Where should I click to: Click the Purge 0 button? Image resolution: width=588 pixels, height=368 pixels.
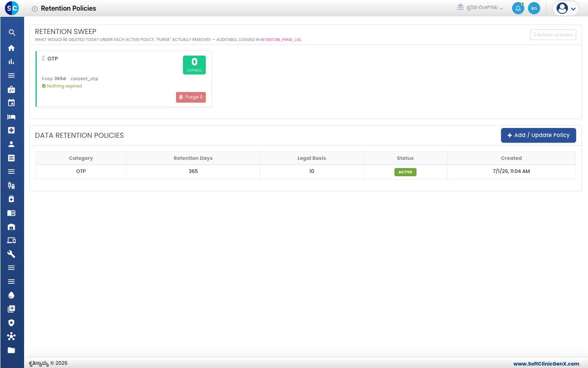191,97
